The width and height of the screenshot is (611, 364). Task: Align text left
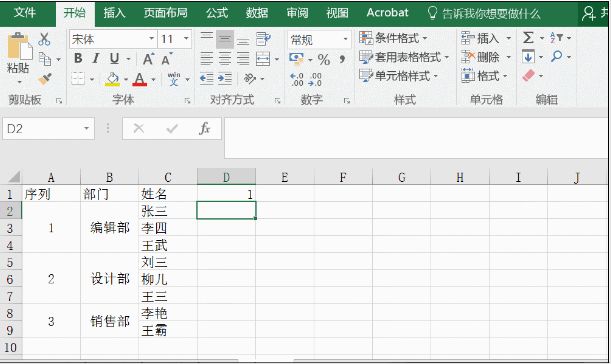pos(207,59)
